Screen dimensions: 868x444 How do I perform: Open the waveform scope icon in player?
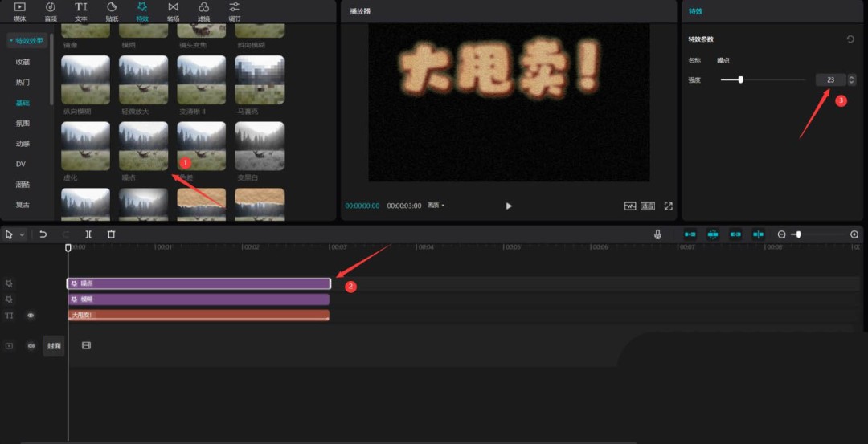tap(630, 206)
